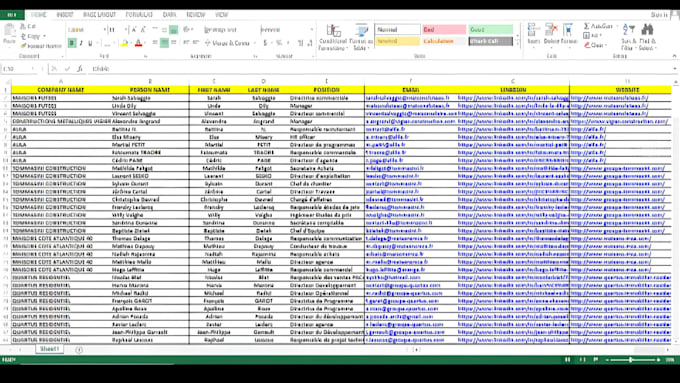Apply Percent Style format
The width and height of the screenshot is (680, 383).
279,43
